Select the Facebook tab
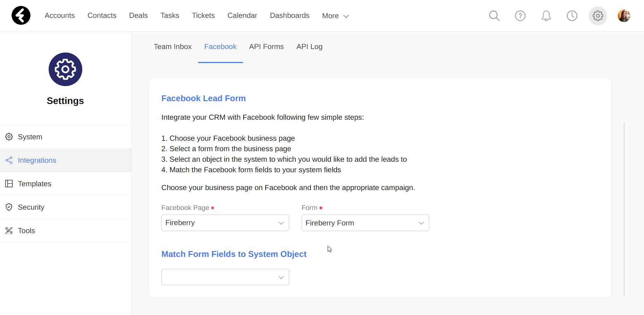644x315 pixels. 220,47
